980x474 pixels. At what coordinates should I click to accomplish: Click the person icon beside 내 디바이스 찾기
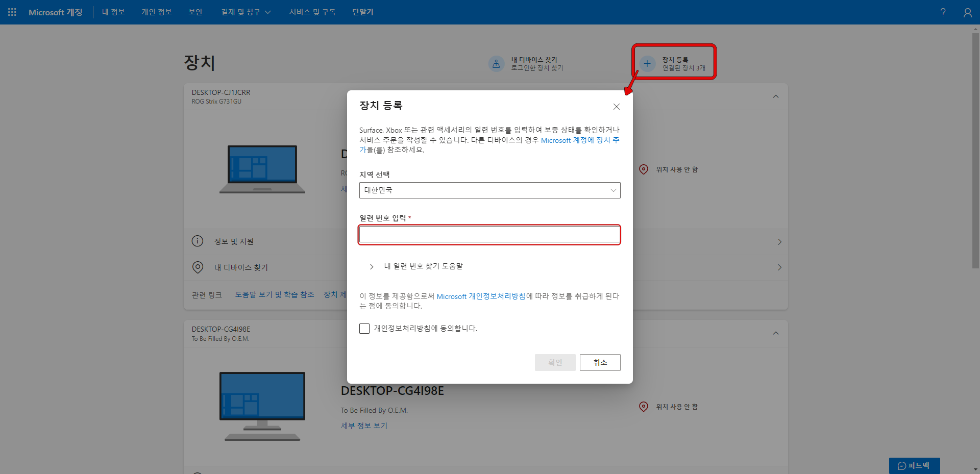tap(496, 63)
